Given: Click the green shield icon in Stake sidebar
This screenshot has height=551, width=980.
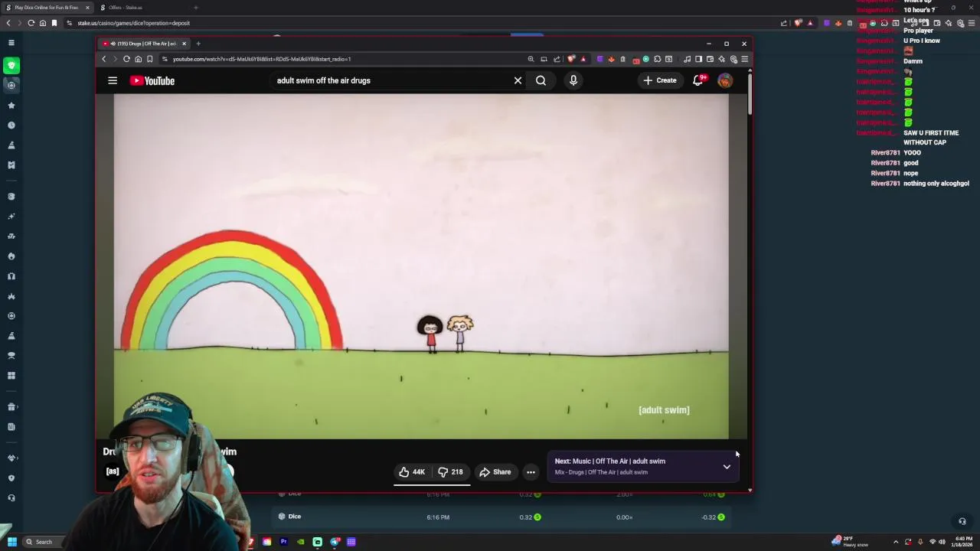Looking at the screenshot, I should (11, 66).
